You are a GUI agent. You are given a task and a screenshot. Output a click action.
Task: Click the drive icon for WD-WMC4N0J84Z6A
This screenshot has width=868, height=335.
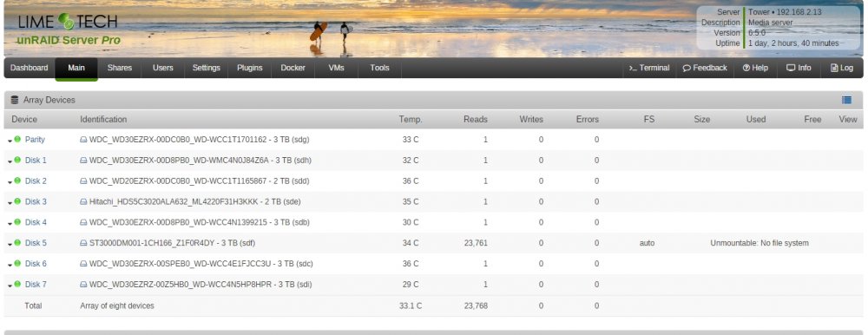(x=83, y=161)
